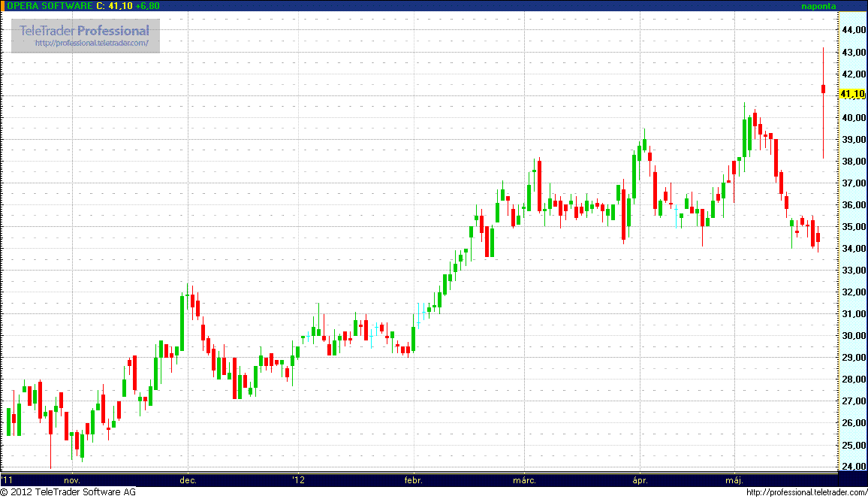Click the +6,80 change value
Screen dimensions: 868x499
point(147,6)
